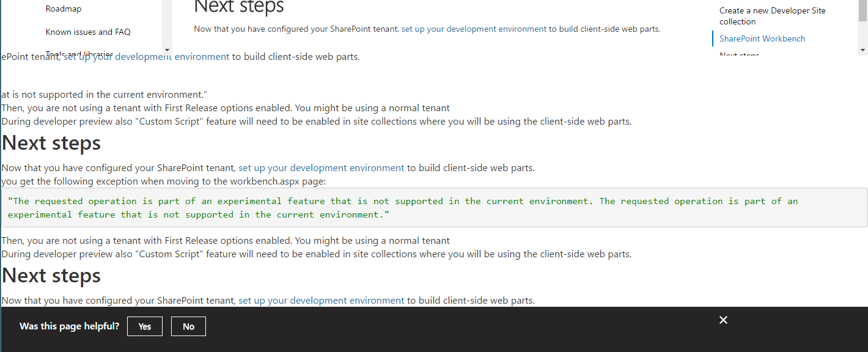Click setup link under first large Next steps
The width and height of the screenshot is (868, 352).
321,168
